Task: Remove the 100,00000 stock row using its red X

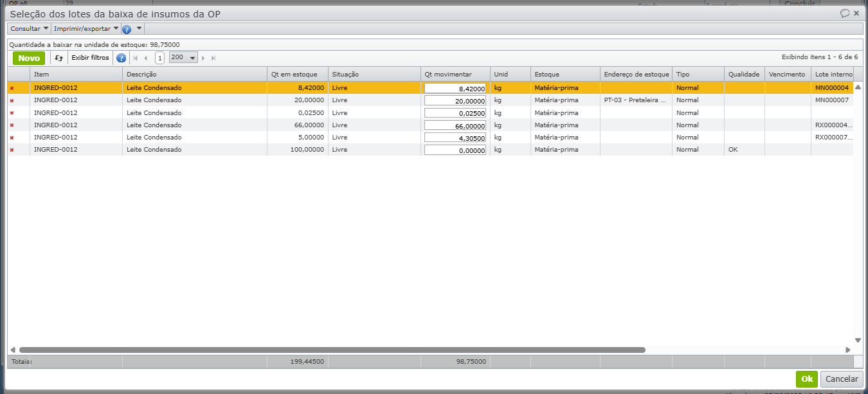Action: point(12,150)
